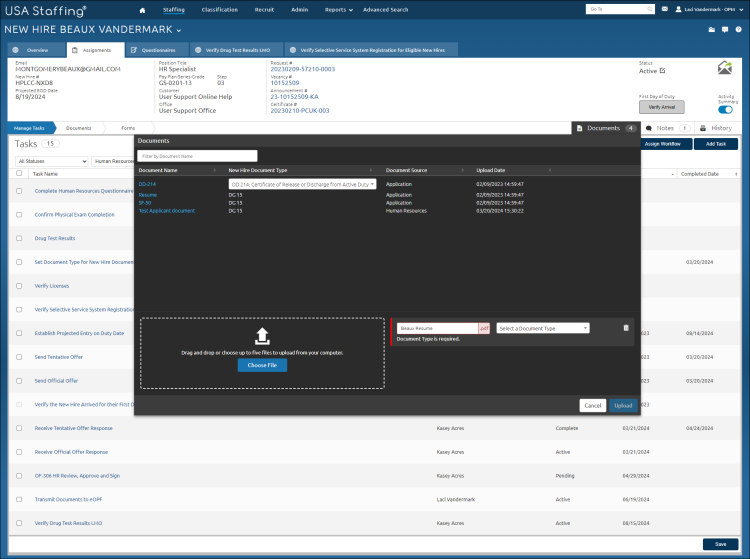
Task: Click the user profile icon for Laci Vandermark
Action: [678, 9]
